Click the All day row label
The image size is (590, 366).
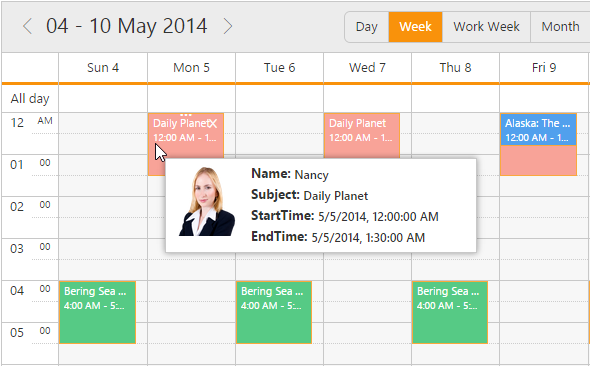pyautogui.click(x=30, y=99)
